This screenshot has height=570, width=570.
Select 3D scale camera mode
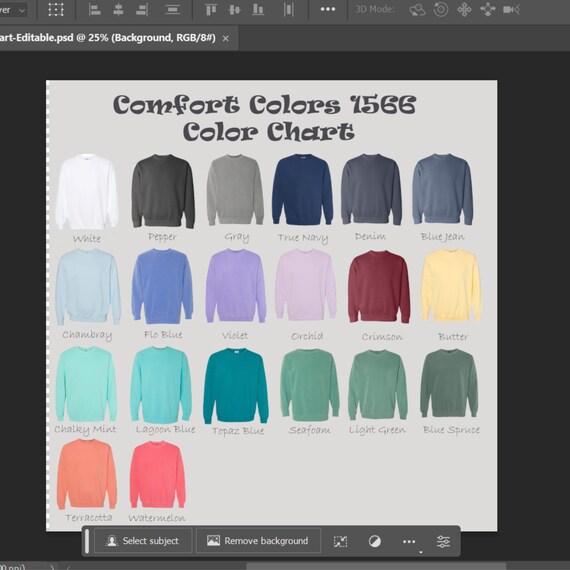coord(511,10)
